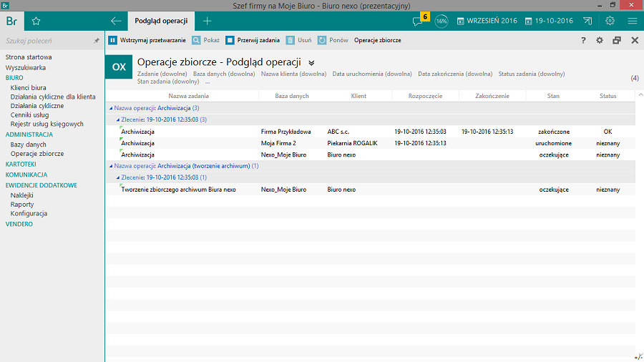
Task: Pin the command search panel
Action: pos(97,41)
